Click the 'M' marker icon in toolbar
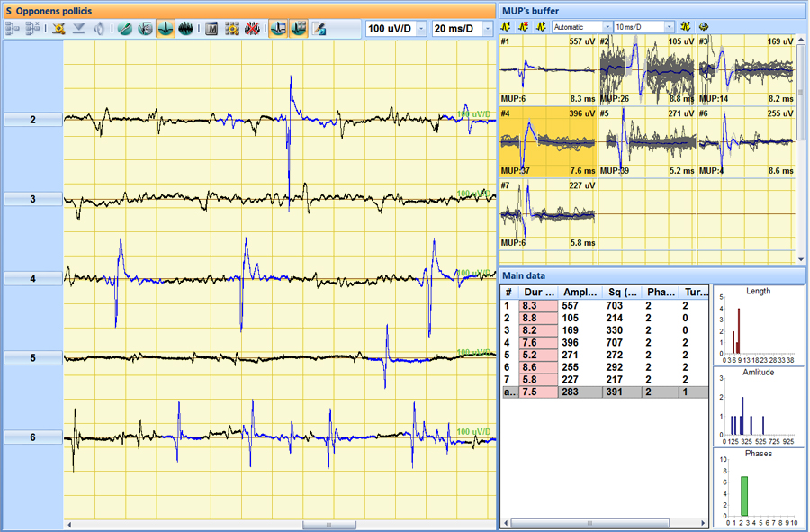The image size is (810, 532). 211,29
